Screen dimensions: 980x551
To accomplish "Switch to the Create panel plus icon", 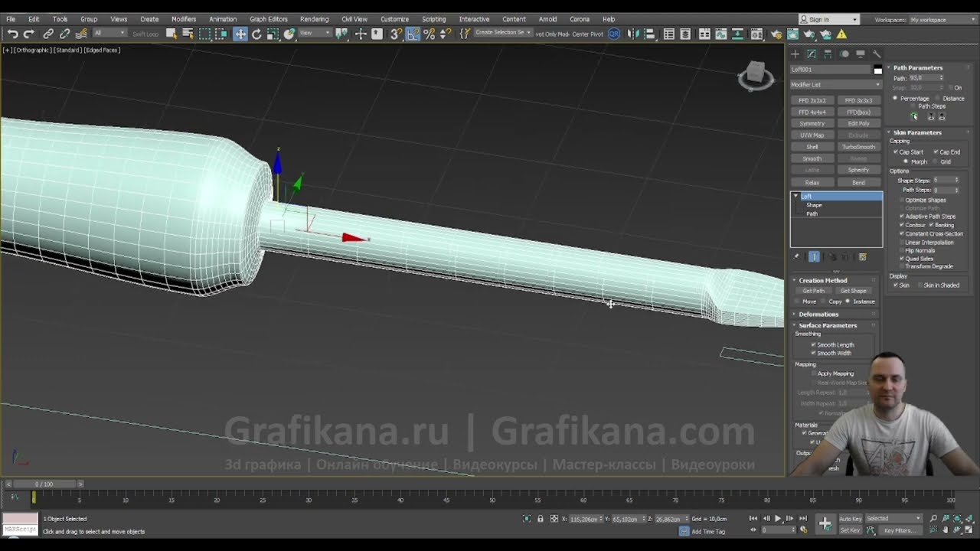I will click(795, 54).
